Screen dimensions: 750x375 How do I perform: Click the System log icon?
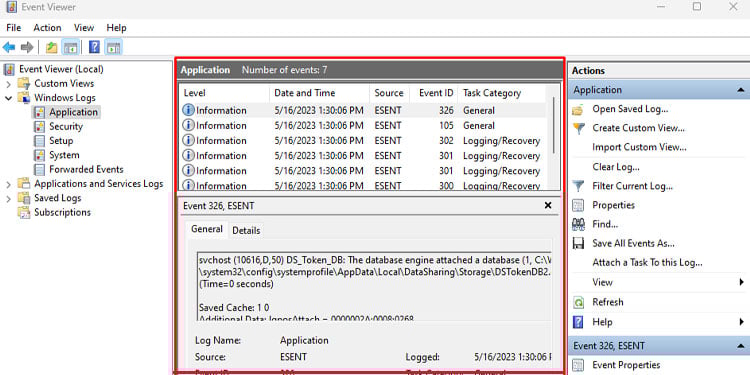pyautogui.click(x=40, y=155)
